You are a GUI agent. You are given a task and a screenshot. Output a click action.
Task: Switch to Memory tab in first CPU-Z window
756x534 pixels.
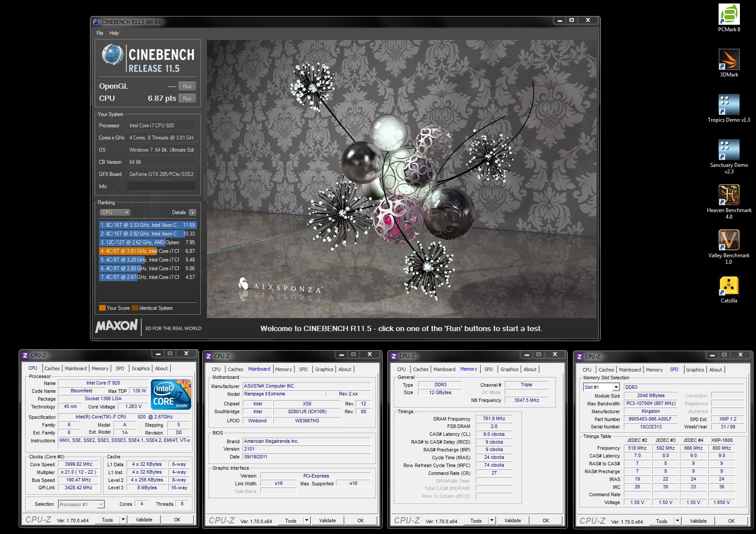click(x=100, y=368)
